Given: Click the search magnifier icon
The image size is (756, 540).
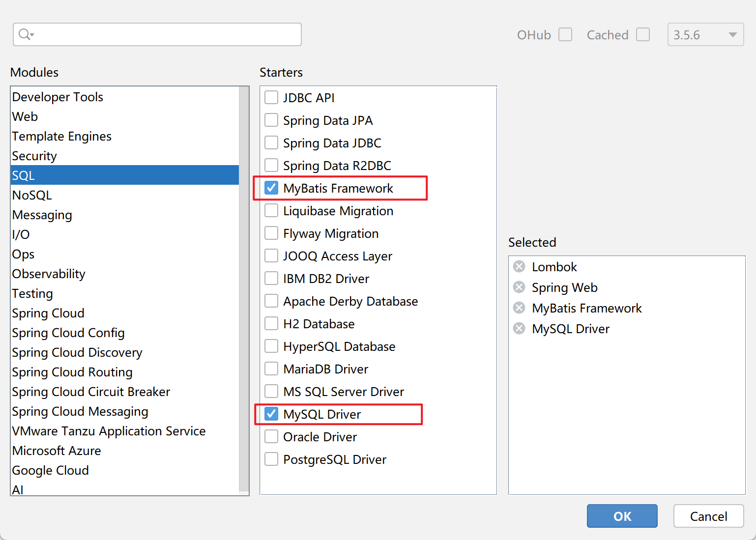Looking at the screenshot, I should pos(26,34).
